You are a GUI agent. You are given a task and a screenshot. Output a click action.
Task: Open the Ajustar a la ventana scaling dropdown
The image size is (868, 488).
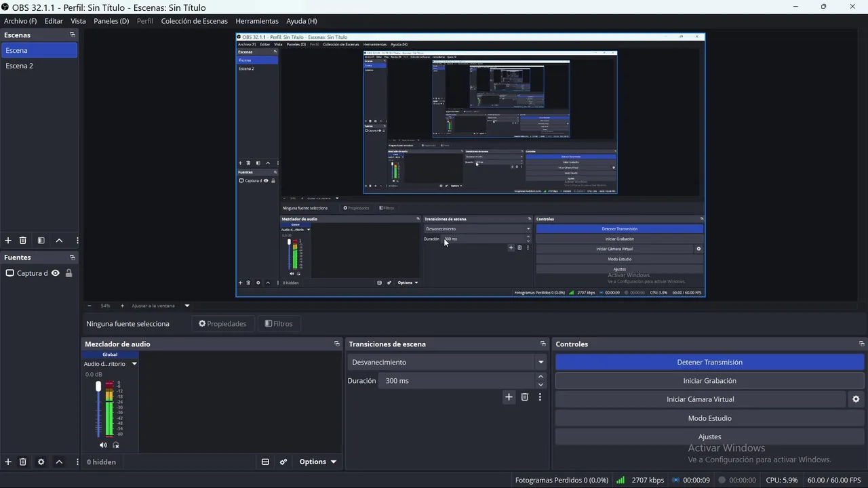187,306
